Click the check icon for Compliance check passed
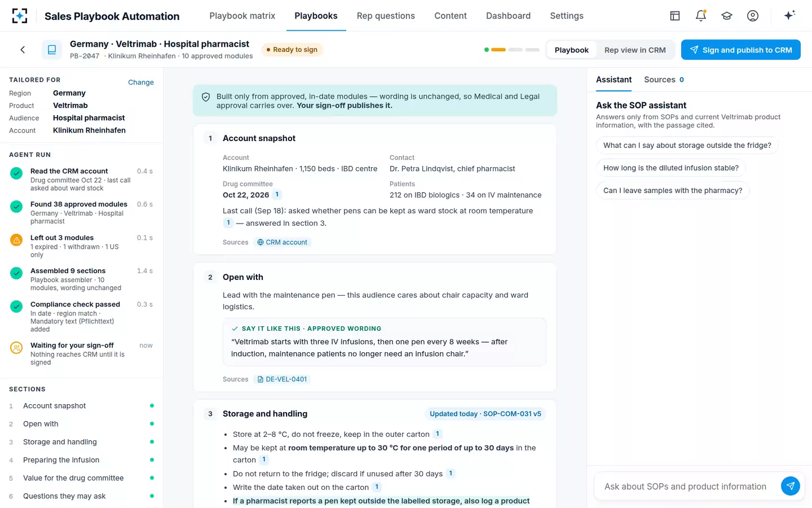The image size is (812, 508). point(17,306)
